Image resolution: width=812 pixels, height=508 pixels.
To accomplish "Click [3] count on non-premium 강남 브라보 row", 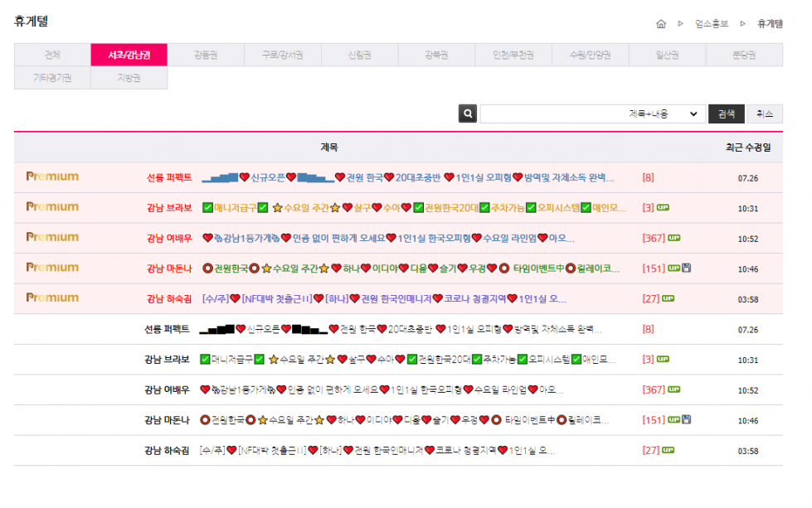I will [x=648, y=359].
